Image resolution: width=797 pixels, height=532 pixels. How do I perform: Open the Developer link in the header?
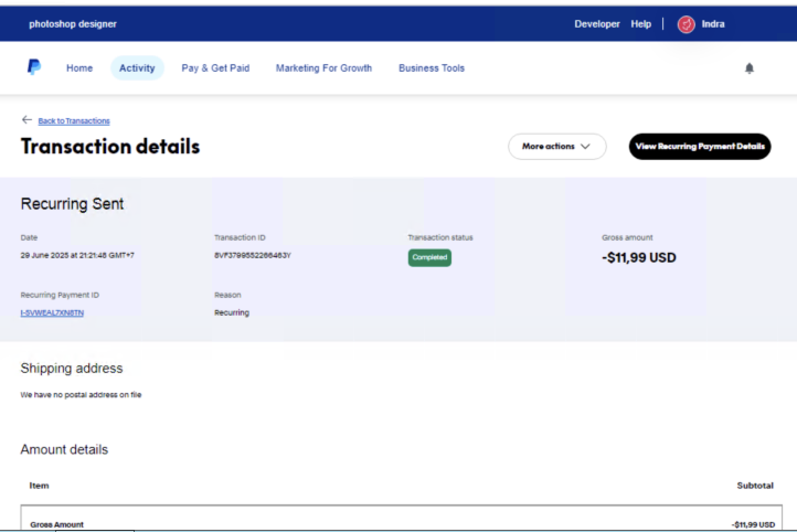tap(597, 24)
